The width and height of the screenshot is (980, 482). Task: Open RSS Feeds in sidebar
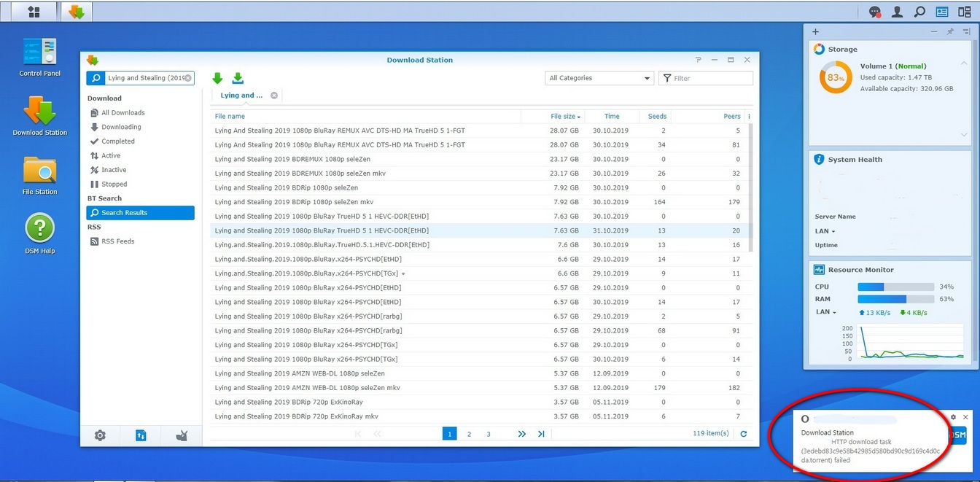pos(117,241)
